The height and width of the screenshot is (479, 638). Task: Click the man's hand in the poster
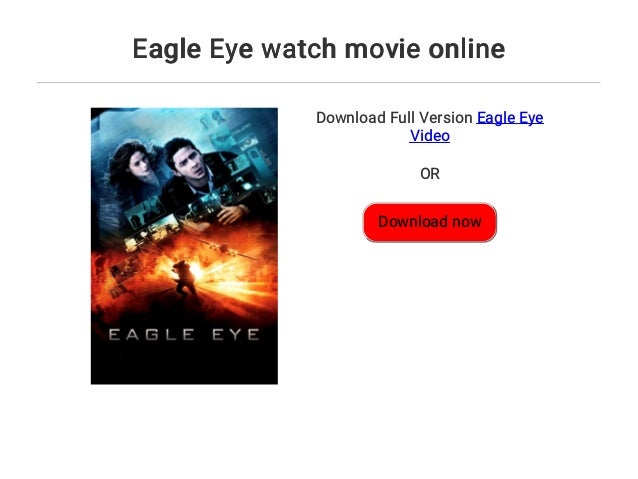[x=232, y=214]
